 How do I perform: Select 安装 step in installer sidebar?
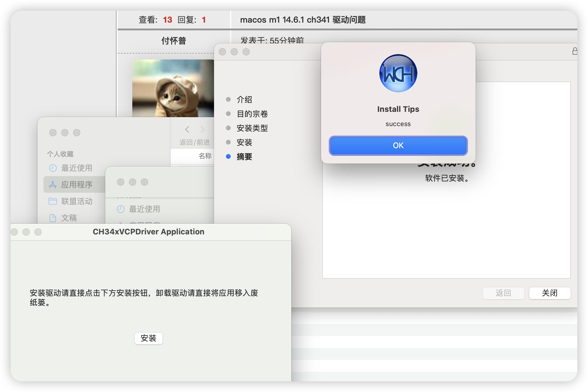click(244, 142)
